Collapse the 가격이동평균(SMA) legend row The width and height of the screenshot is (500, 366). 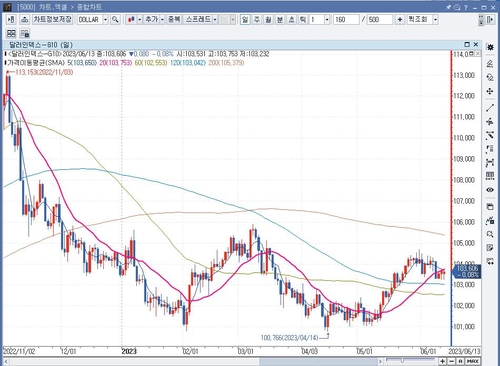click(5, 63)
